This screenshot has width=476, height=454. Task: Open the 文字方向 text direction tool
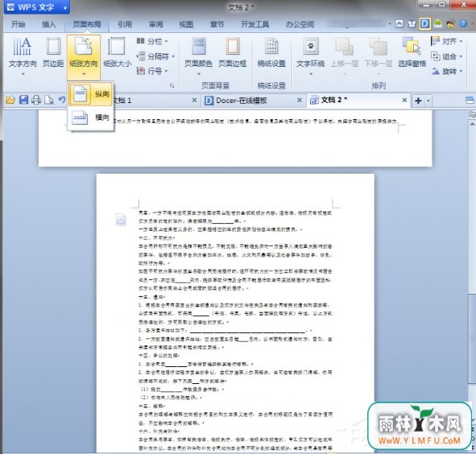(x=23, y=55)
